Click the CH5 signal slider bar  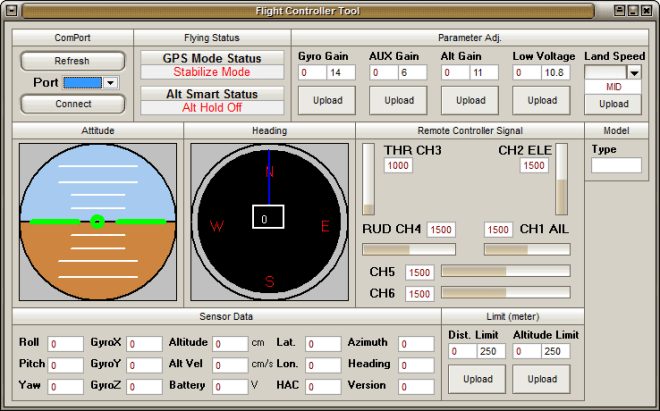coord(505,271)
